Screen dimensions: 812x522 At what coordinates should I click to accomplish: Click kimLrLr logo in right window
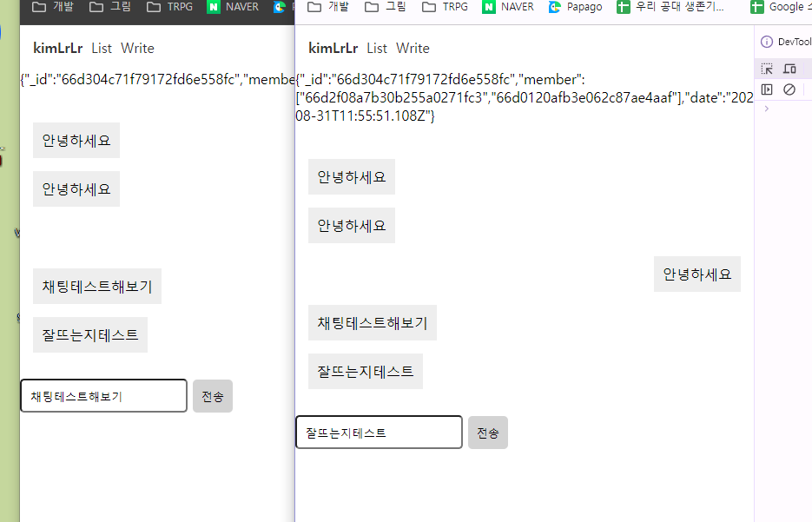(333, 48)
